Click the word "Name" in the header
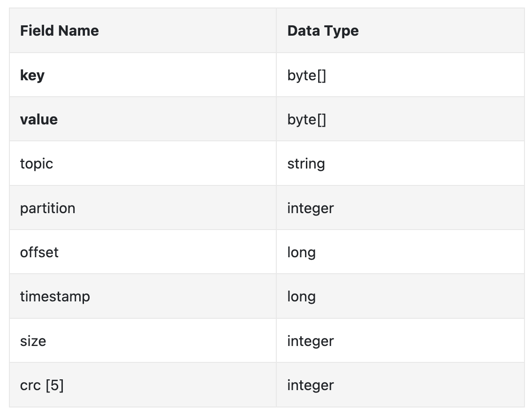The image size is (532, 415). point(77,31)
